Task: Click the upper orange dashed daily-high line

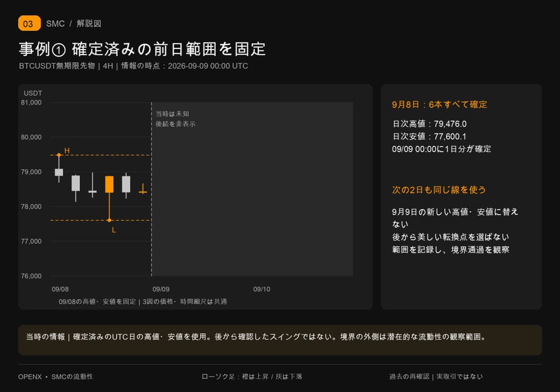Action: (100, 155)
